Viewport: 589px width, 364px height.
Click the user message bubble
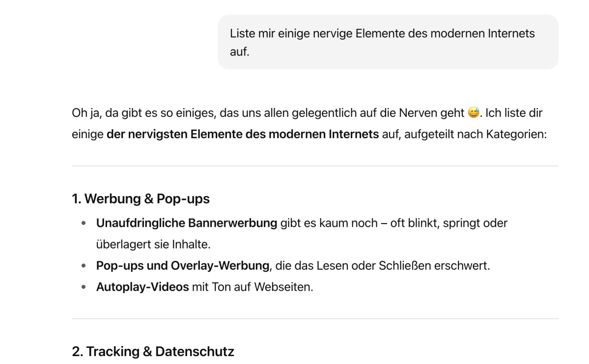388,42
